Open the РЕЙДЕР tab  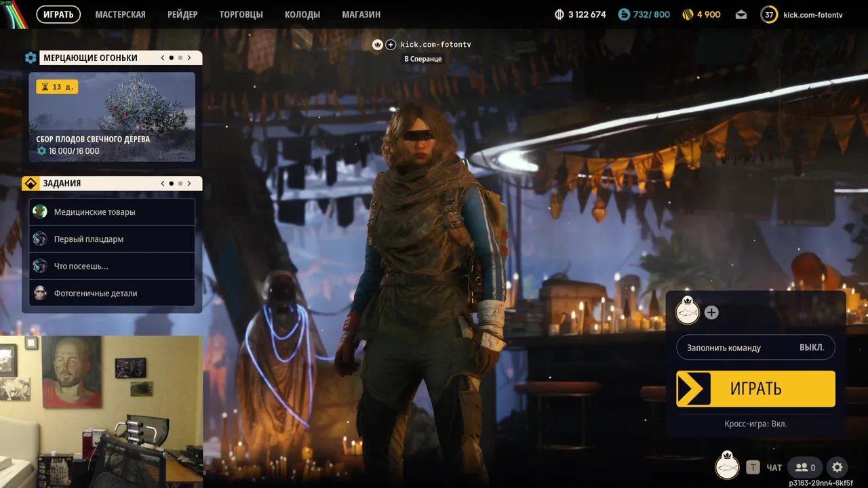[x=182, y=14]
